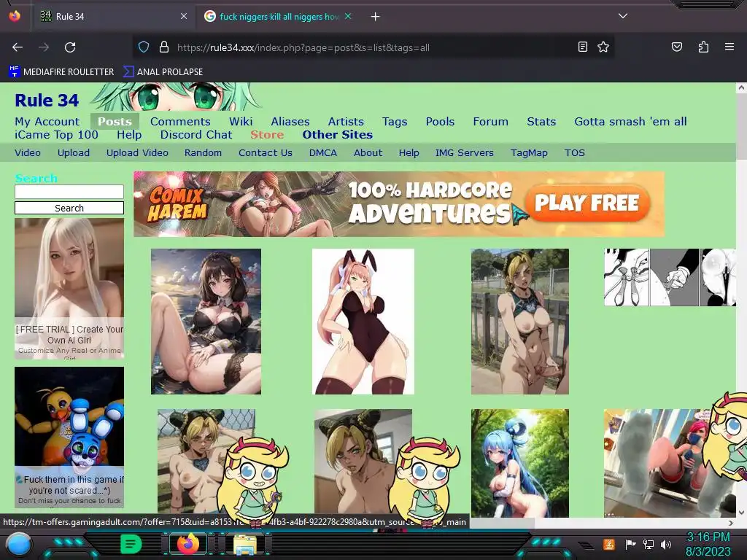This screenshot has width=747, height=560.
Task: Click the browser forward arrow
Action: [44, 47]
